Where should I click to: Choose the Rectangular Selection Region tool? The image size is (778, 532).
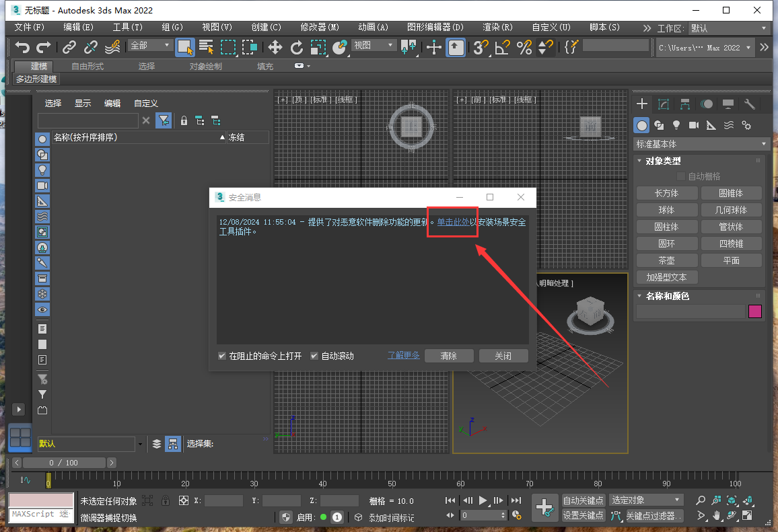(x=228, y=48)
